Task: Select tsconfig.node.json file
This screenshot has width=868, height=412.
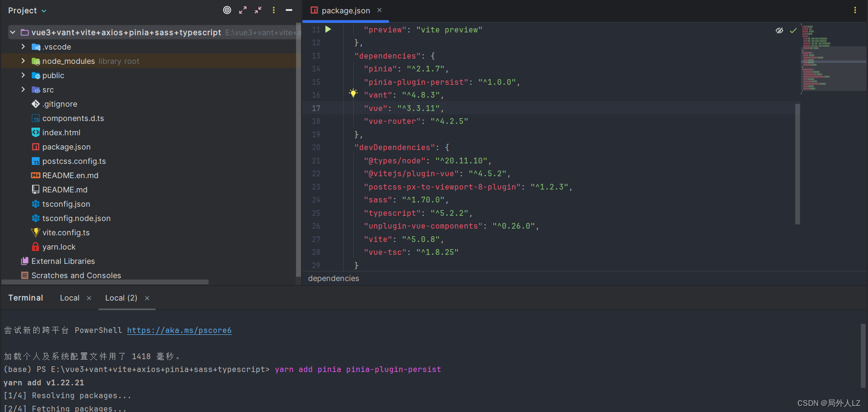Action: pyautogui.click(x=76, y=218)
